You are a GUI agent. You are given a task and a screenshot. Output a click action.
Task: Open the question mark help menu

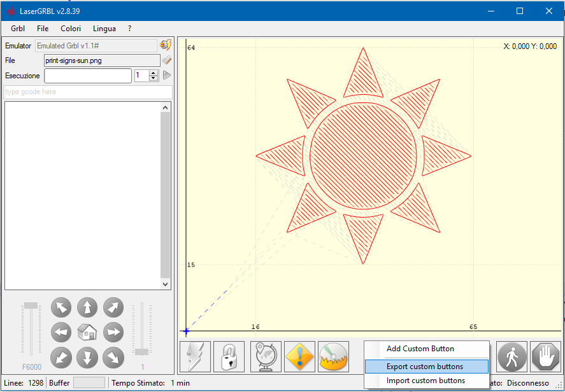[130, 29]
